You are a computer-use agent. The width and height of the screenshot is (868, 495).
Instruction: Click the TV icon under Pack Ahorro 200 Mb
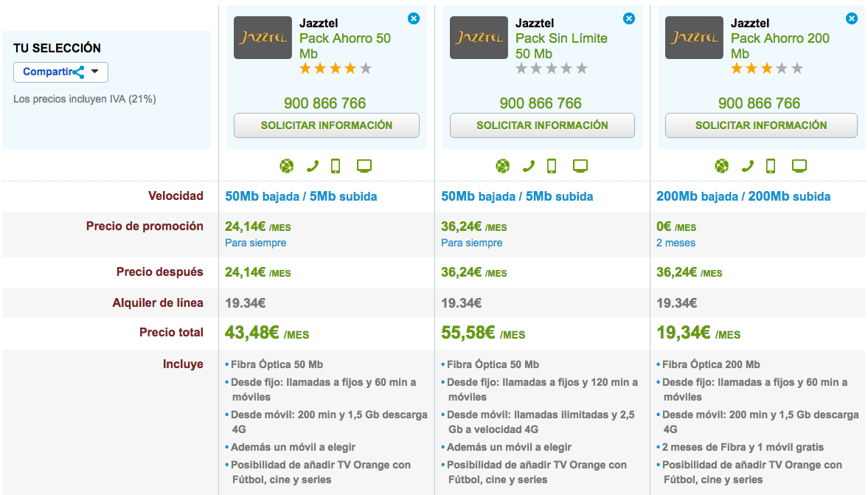799,166
